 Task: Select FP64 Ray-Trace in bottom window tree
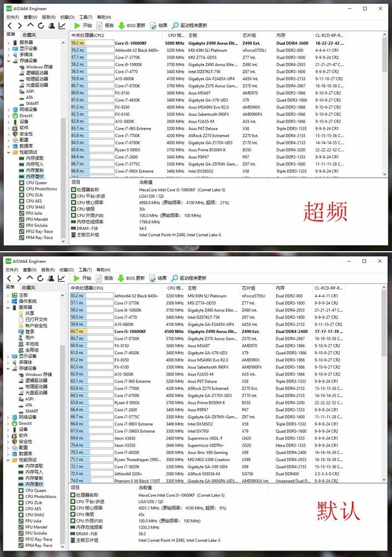point(38,545)
